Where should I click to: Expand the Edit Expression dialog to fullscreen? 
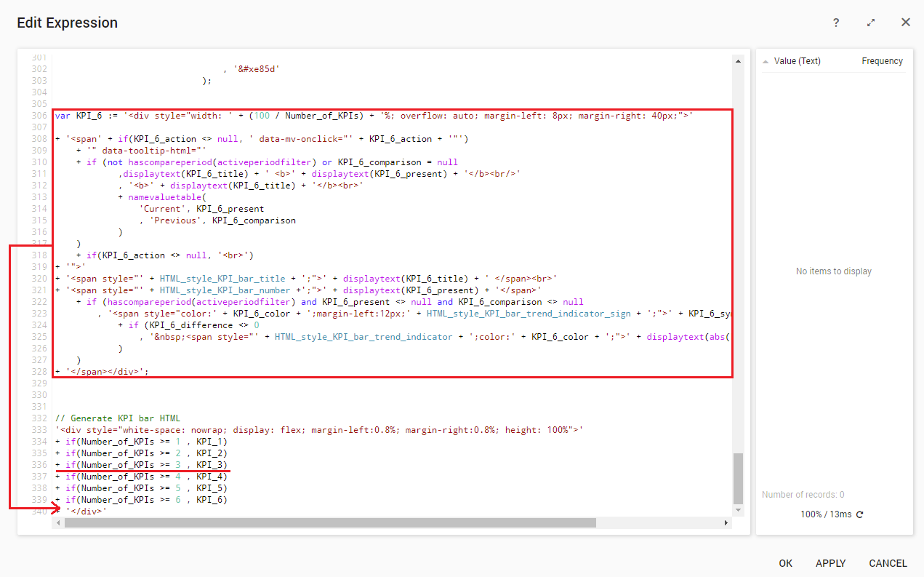pyautogui.click(x=871, y=23)
